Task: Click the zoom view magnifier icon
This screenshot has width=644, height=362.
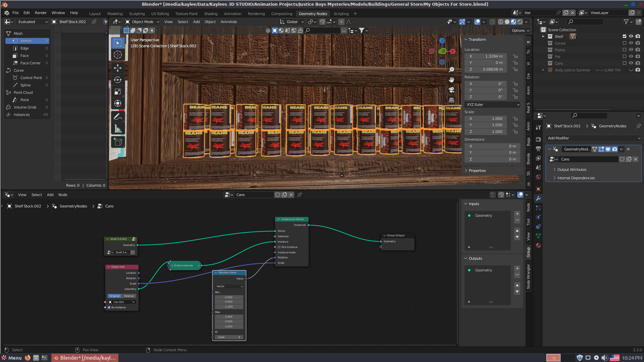Action: click(x=451, y=70)
